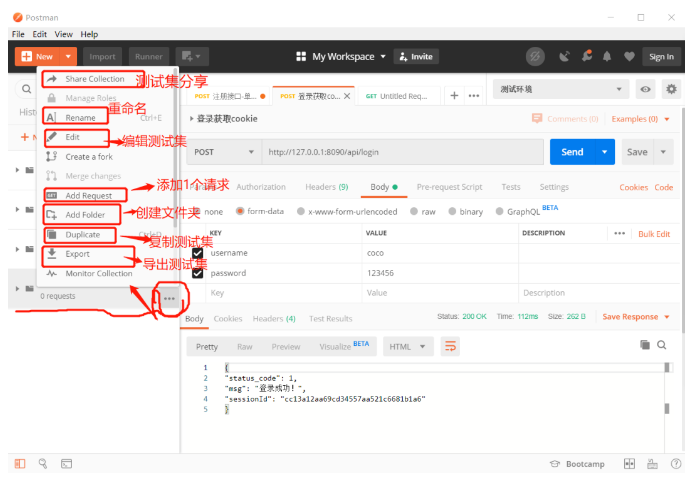Select the form-data radio button

240,211
